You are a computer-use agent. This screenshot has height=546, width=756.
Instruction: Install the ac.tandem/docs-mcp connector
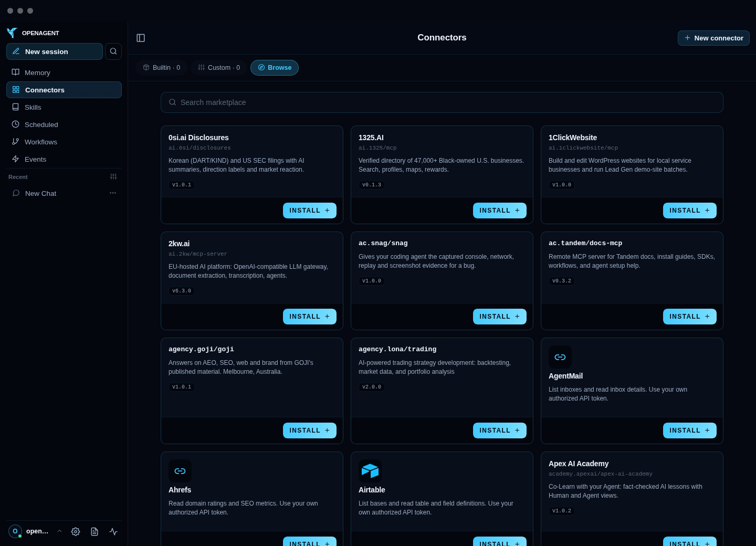[690, 317]
